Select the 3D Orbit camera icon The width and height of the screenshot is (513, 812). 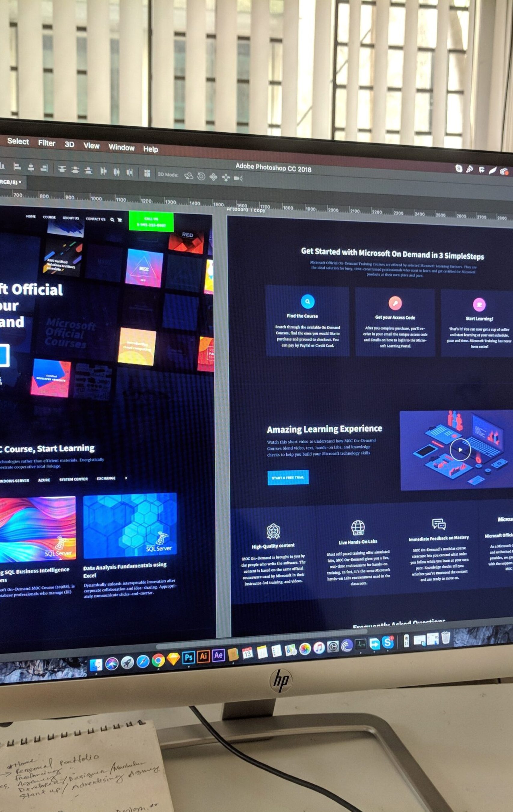tap(189, 176)
